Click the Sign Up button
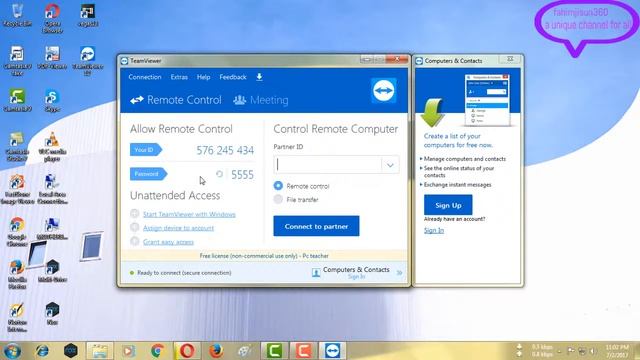Image resolution: width=640 pixels, height=360 pixels. point(448,205)
